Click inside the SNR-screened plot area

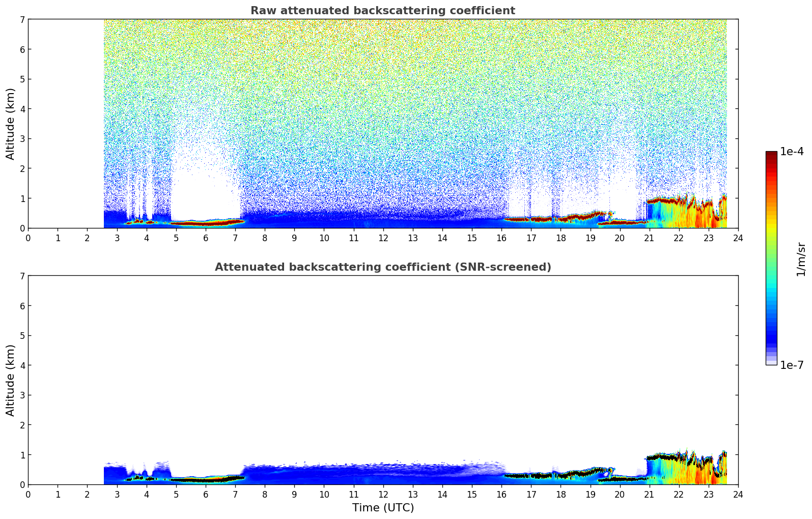pos(383,380)
